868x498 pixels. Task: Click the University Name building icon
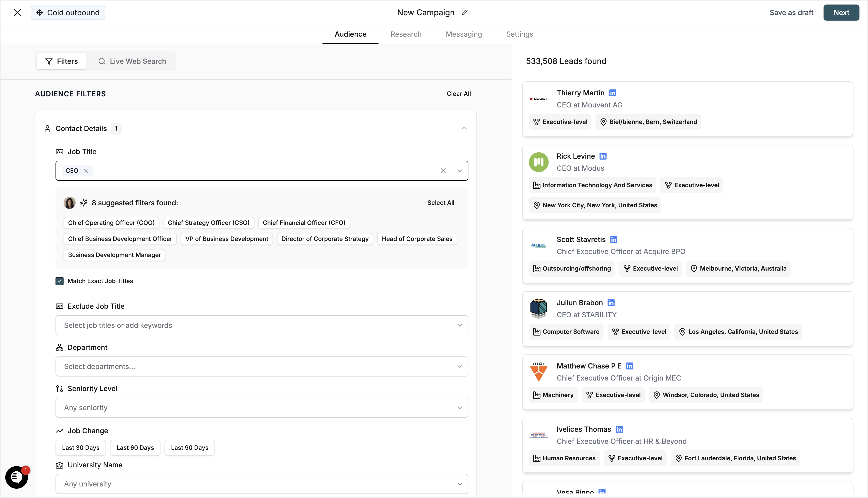pyautogui.click(x=59, y=465)
